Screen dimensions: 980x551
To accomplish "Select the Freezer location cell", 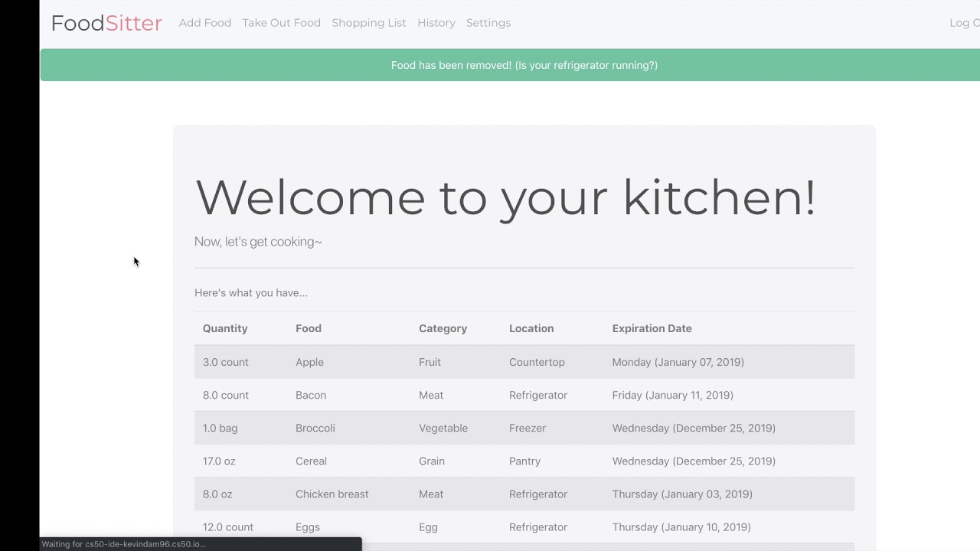I will click(x=528, y=428).
